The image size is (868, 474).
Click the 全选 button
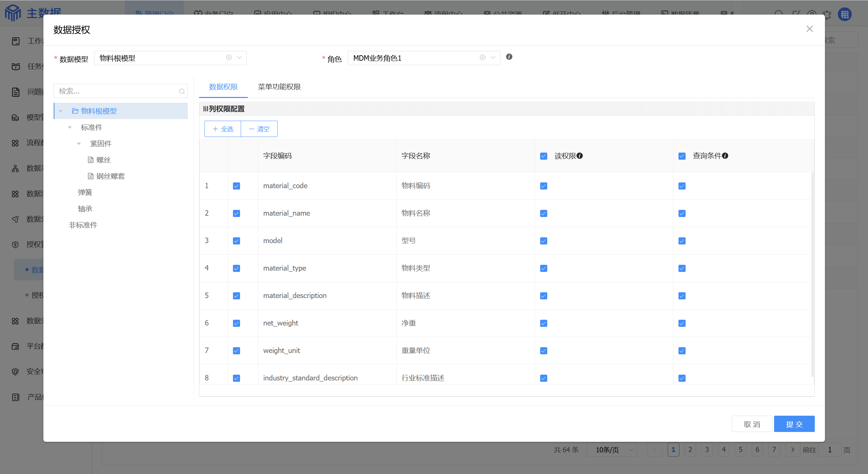click(x=223, y=129)
